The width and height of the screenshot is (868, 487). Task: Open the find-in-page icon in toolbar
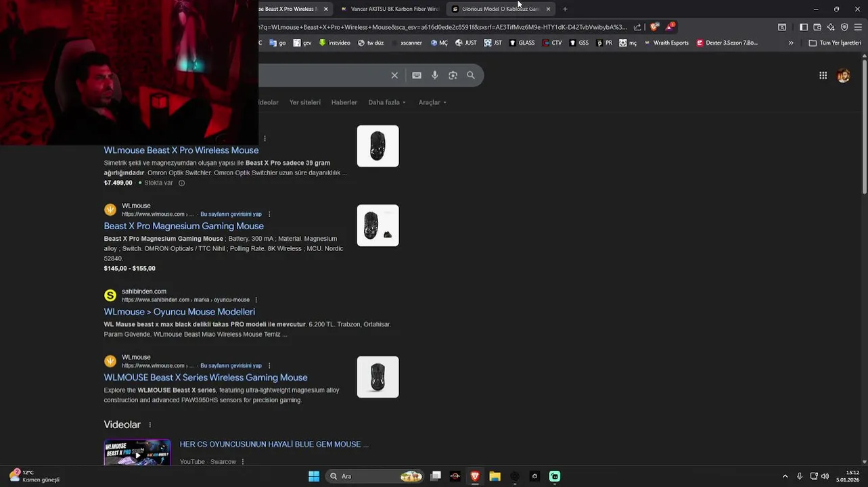point(782,27)
